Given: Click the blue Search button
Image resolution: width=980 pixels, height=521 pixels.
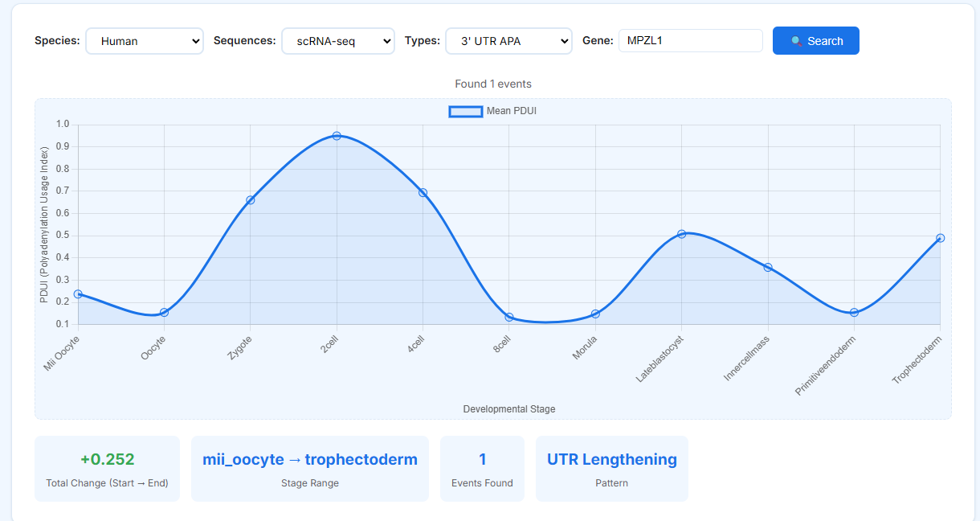Looking at the screenshot, I should click(x=816, y=41).
